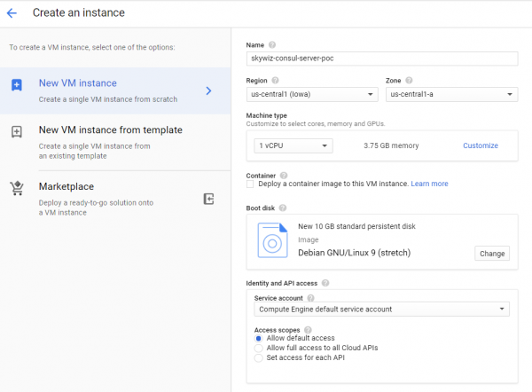Open the Zone dropdown

[x=451, y=95]
